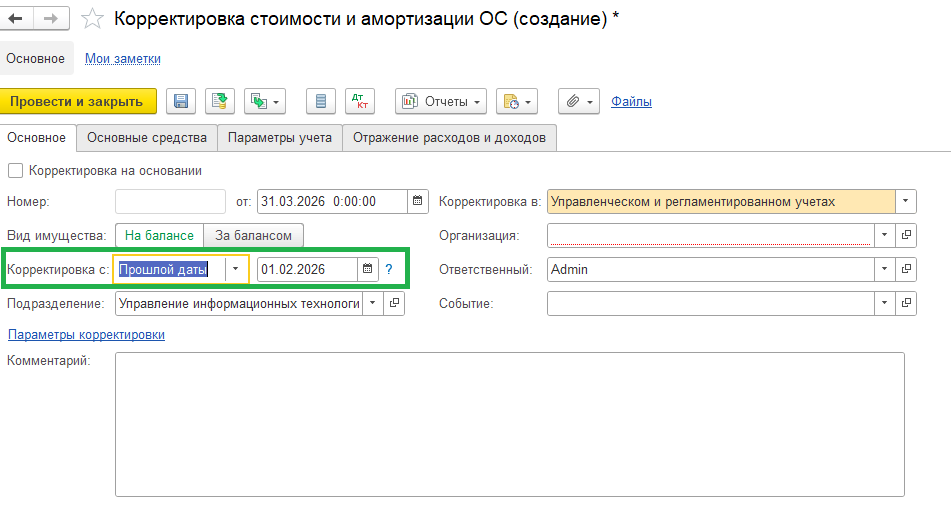951x530 pixels.
Task: Click the Save (floppy disk) icon
Action: [x=181, y=101]
